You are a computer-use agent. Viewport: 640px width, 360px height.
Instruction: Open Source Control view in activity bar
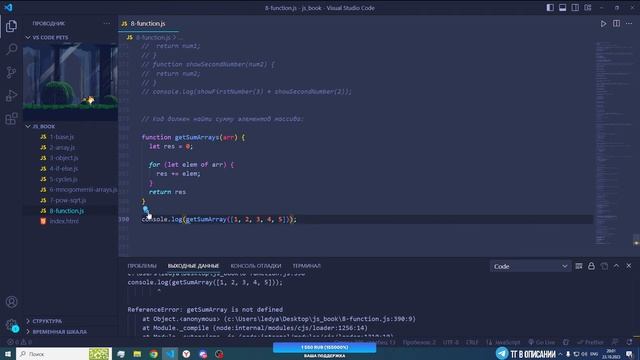point(11,72)
